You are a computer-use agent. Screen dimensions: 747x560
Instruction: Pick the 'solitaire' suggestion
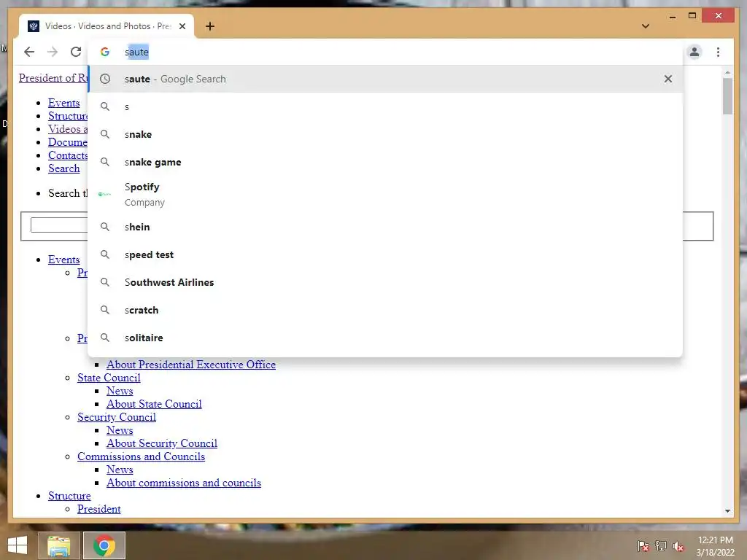[x=386, y=338]
